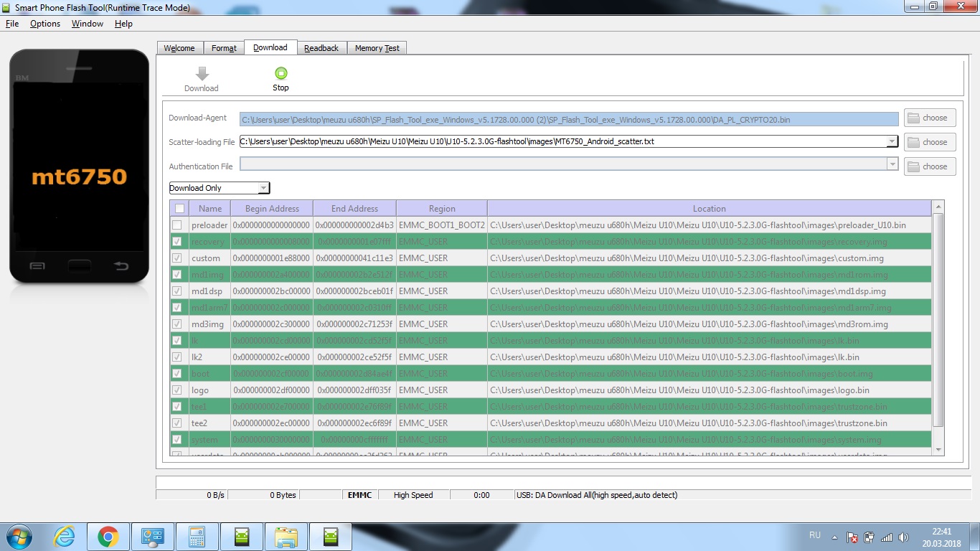The image size is (980, 551).
Task: Open the Options menu
Action: (45, 24)
